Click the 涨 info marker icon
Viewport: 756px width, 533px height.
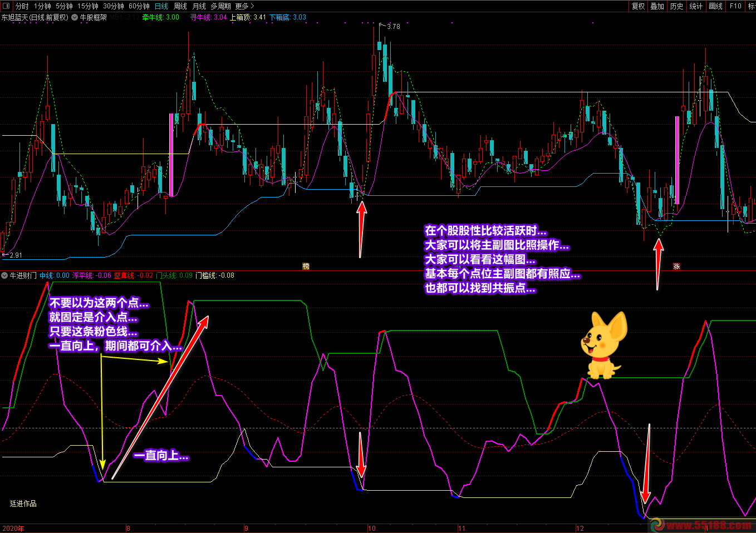676,266
